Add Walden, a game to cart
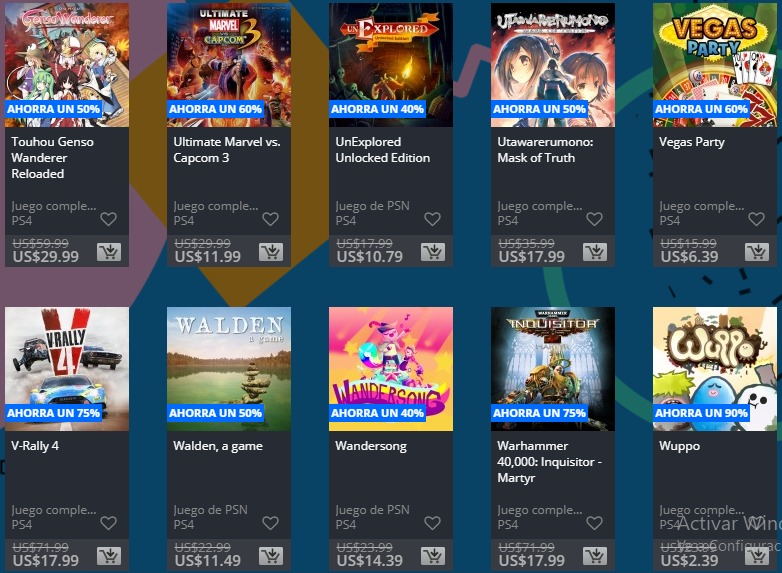The width and height of the screenshot is (782, 573). click(x=271, y=556)
